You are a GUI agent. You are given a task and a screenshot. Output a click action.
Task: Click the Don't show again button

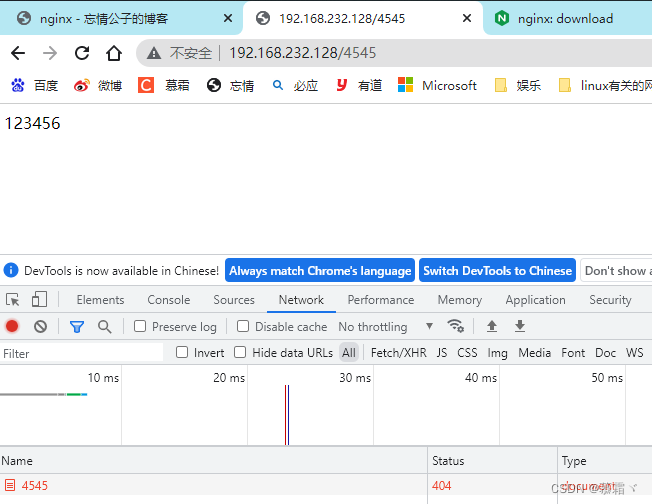pos(616,270)
